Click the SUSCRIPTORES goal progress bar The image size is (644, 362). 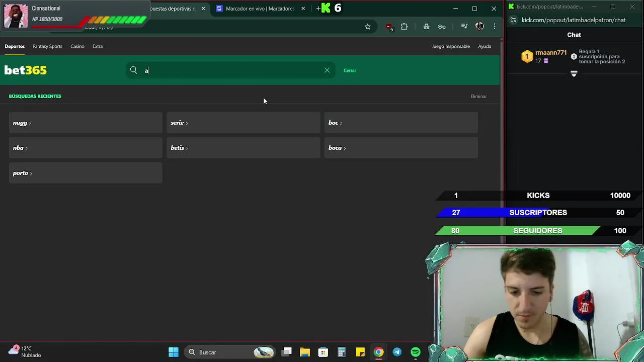tap(538, 213)
